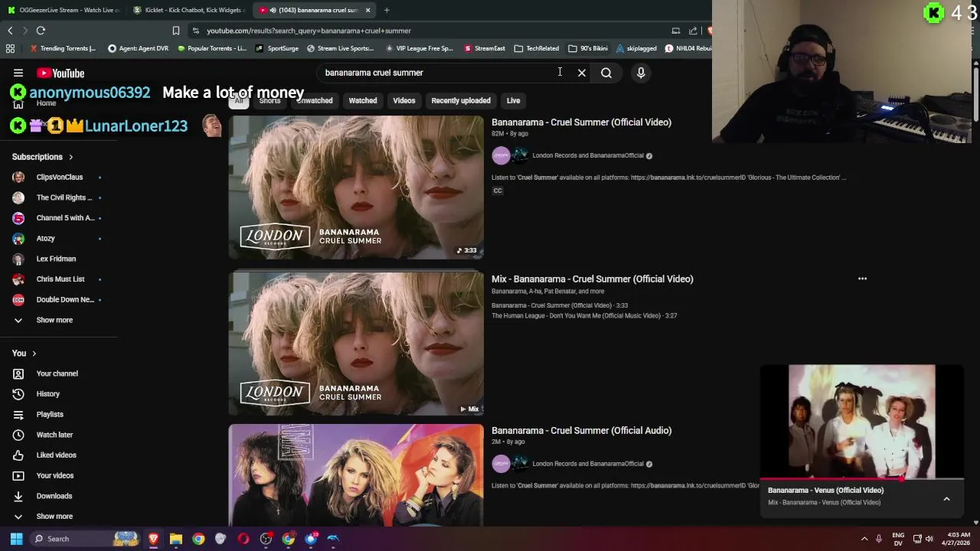Open Brave browser from the taskbar
This screenshot has width=980, height=551.
click(153, 539)
